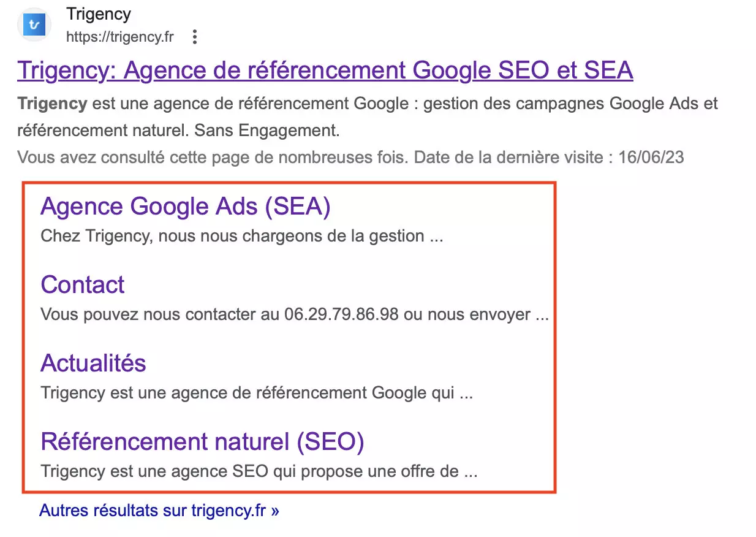The image size is (756, 537).
Task: Open the "Contact" sitelink
Action: point(82,284)
